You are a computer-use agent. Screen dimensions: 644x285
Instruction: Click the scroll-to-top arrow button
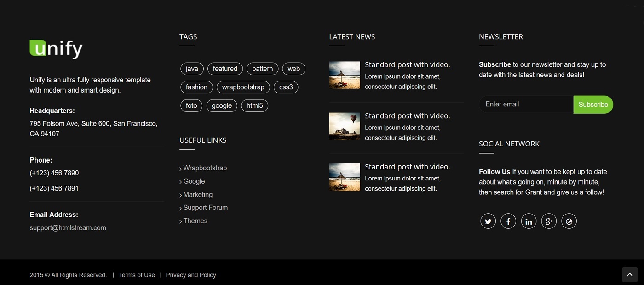(x=630, y=274)
